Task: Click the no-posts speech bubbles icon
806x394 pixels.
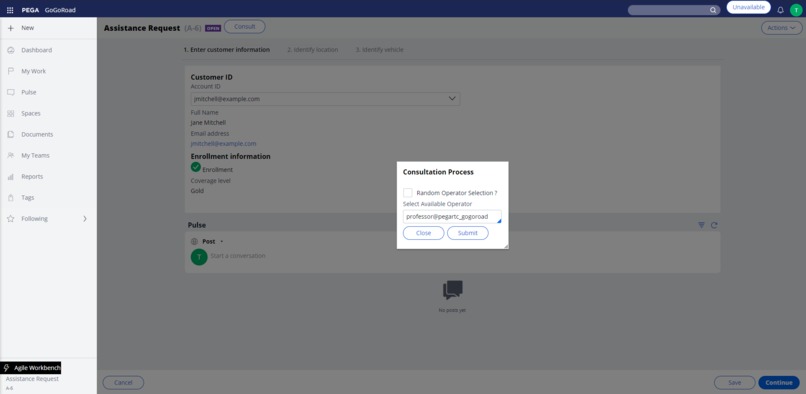Action: (x=452, y=291)
